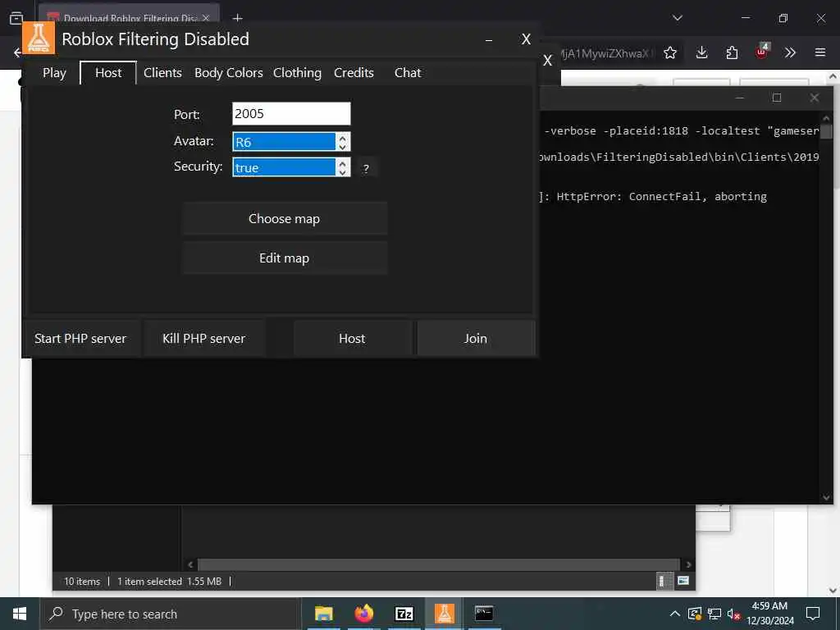Click the security tray icon with warning

[695, 614]
